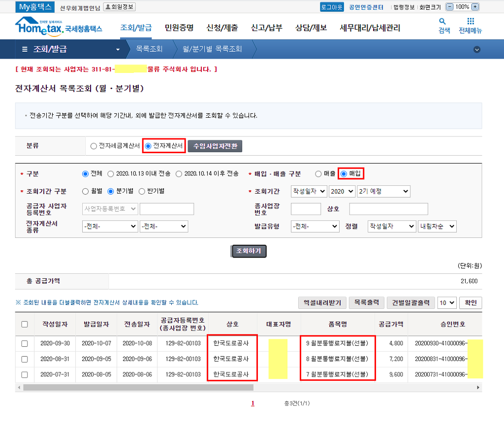The width and height of the screenshot is (504, 431).
Task: Check the 2020-09-30 row checkbox
Action: tap(25, 343)
